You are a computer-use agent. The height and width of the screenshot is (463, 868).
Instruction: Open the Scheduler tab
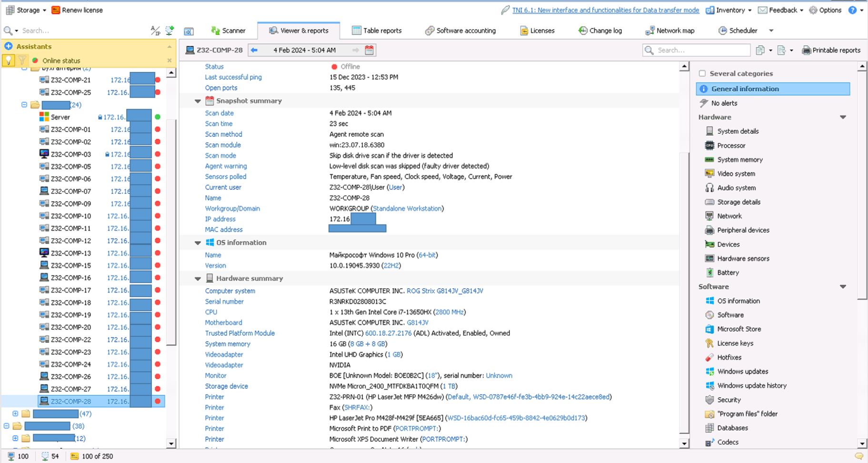click(738, 30)
